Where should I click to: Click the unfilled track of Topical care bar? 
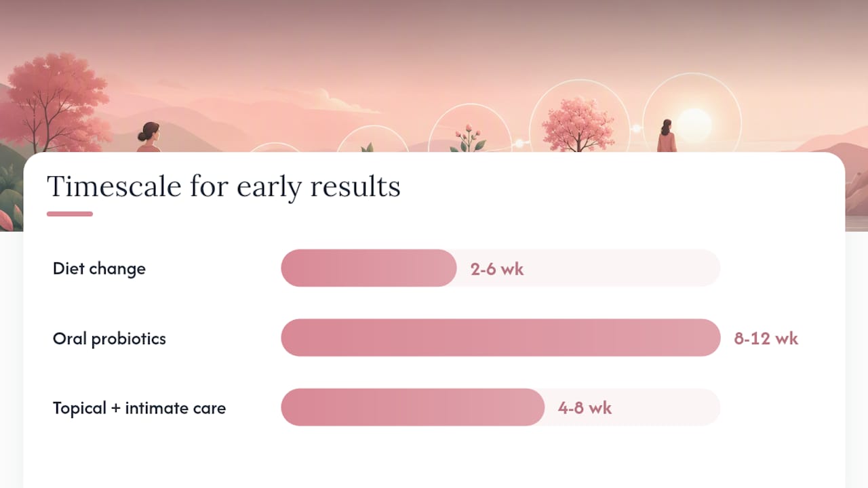pos(632,407)
